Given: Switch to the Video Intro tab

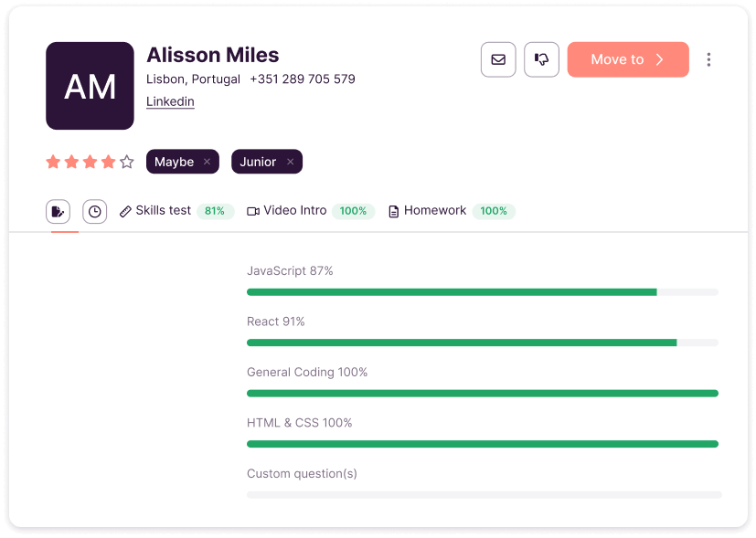Looking at the screenshot, I should pos(294,211).
